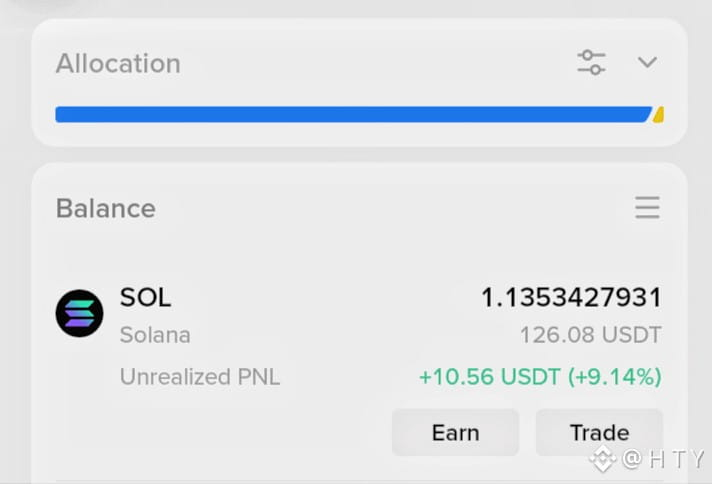Collapse the Allocation section using chevron

pos(647,62)
